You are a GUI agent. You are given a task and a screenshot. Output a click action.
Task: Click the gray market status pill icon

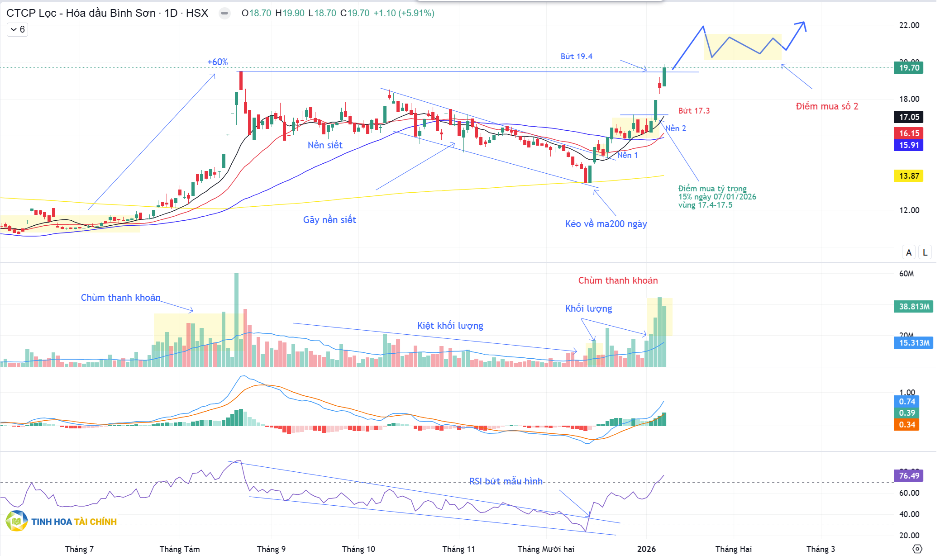click(224, 13)
